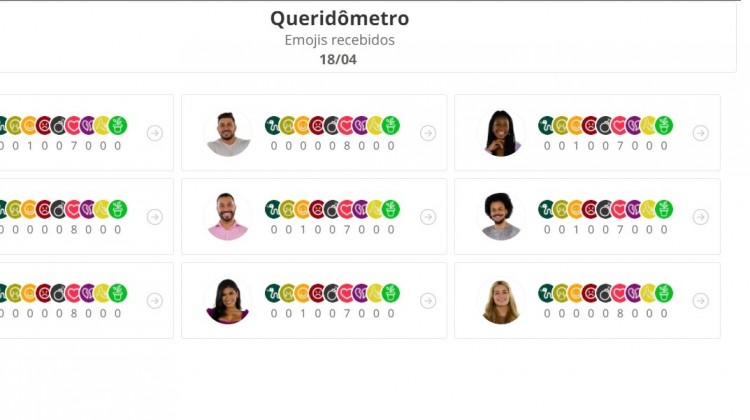Click the orange smiley emoji in the blonde woman's card
750x420 pixels.
click(x=576, y=294)
